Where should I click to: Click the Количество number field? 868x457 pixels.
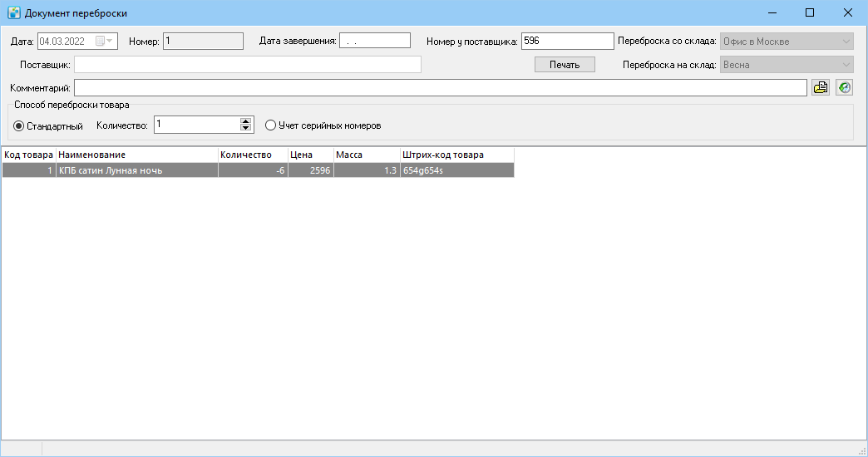pos(198,125)
